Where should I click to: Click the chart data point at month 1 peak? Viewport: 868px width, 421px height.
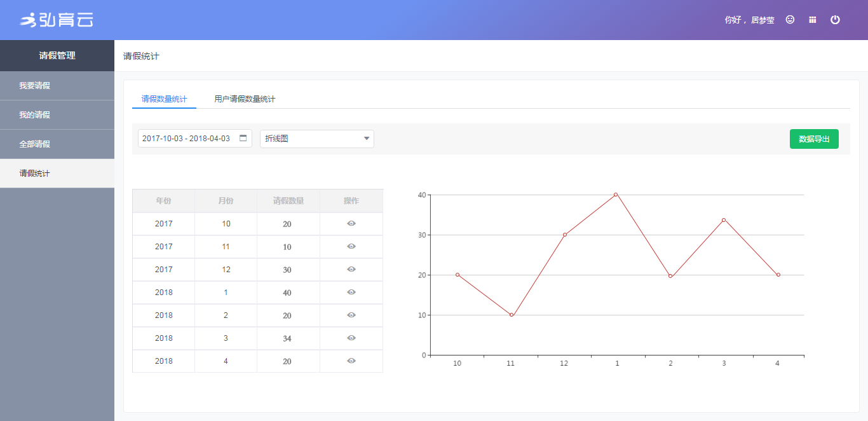point(616,195)
